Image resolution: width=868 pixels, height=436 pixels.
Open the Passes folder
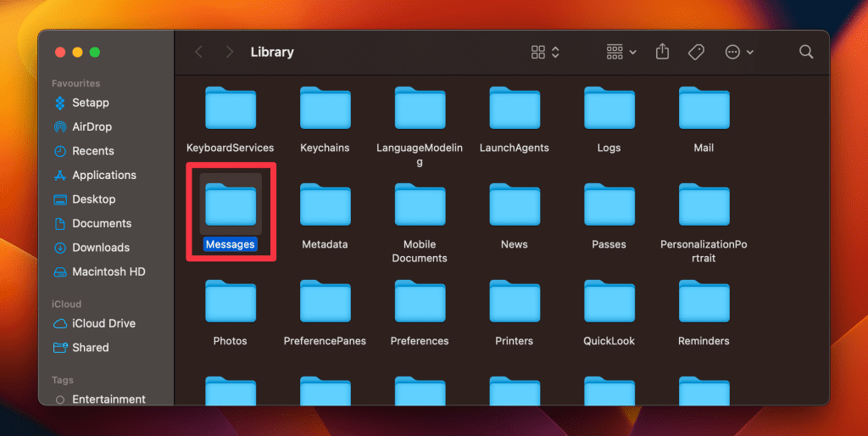[609, 204]
